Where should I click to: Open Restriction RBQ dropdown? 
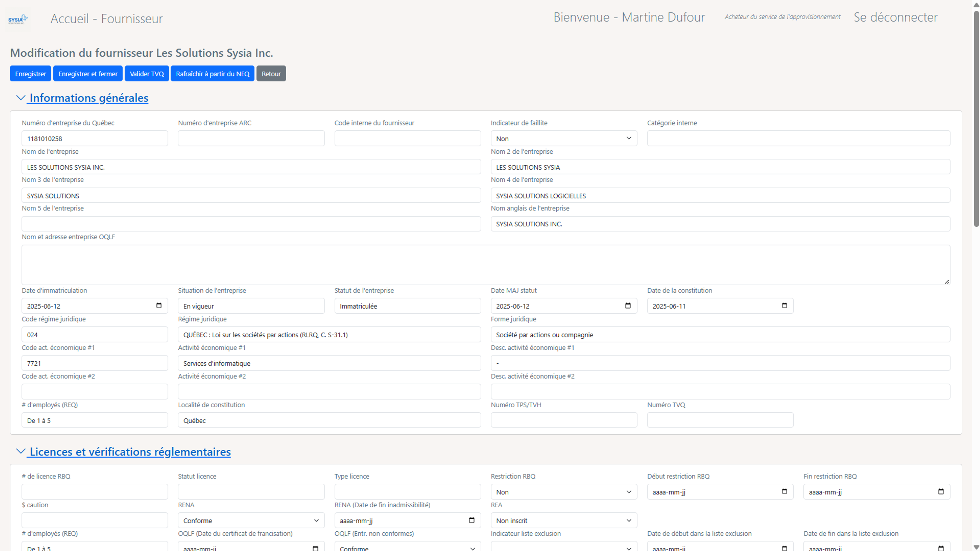click(x=563, y=492)
